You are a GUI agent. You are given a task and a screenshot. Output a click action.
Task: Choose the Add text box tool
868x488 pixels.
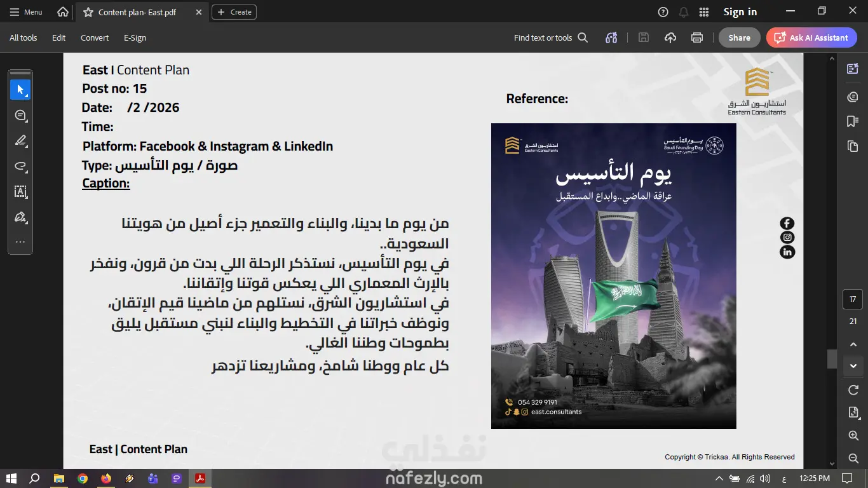(x=20, y=191)
